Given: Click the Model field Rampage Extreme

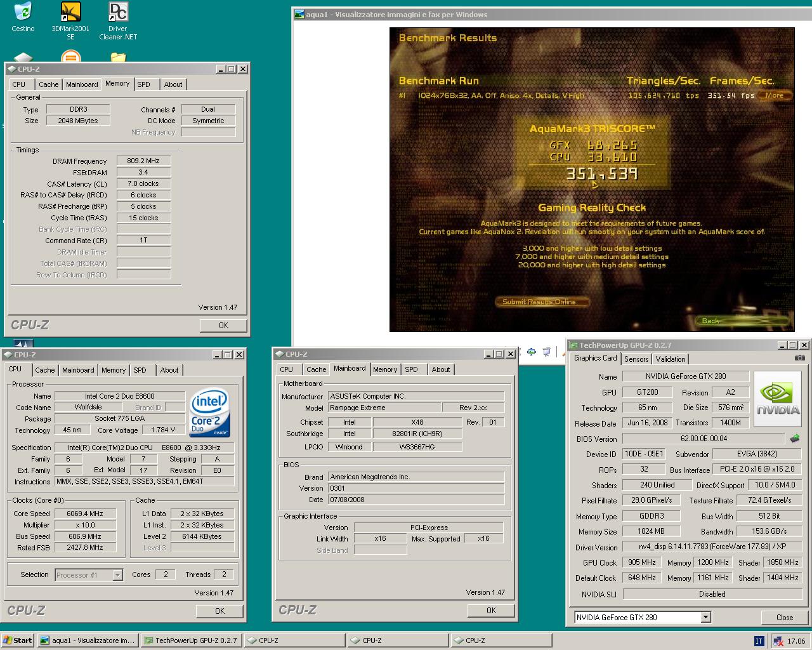Looking at the screenshot, I should pyautogui.click(x=384, y=408).
